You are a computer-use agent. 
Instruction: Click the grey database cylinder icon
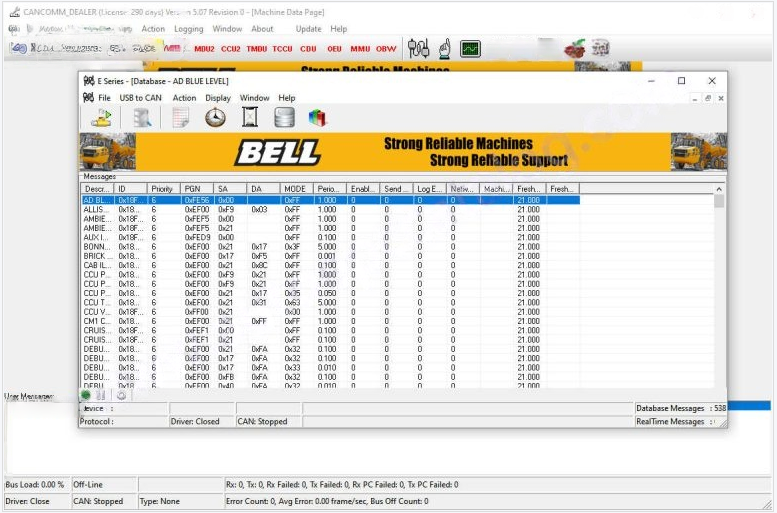tap(284, 118)
